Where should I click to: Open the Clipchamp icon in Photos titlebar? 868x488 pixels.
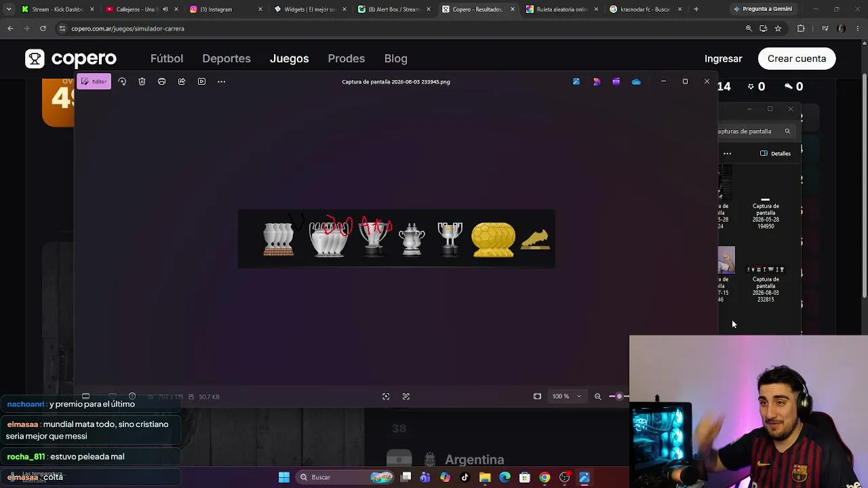point(616,81)
